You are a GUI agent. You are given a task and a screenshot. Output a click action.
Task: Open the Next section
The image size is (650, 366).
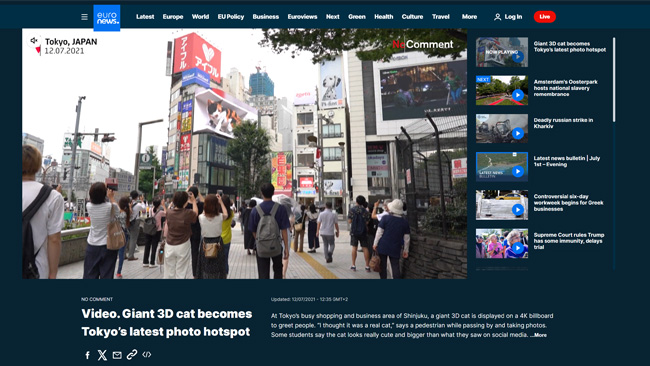(x=332, y=17)
